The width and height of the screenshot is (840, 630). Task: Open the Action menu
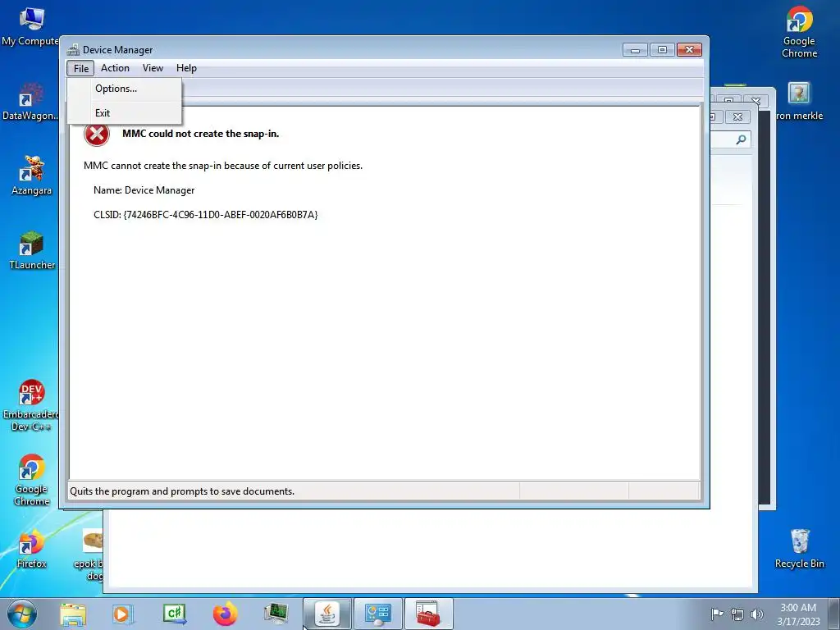click(115, 68)
